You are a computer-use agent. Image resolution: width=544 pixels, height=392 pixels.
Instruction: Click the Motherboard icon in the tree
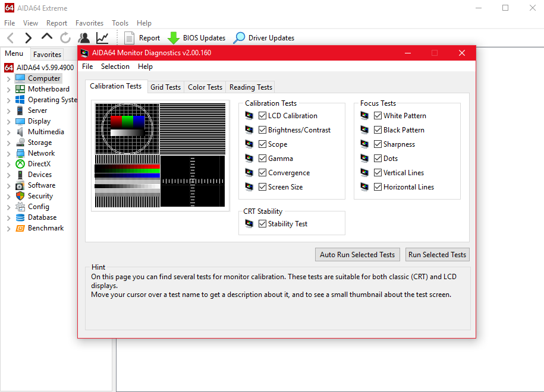coord(20,89)
